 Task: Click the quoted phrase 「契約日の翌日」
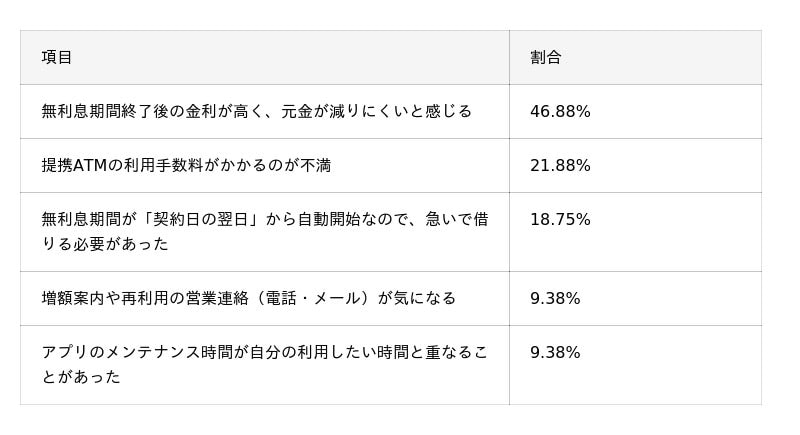click(200, 219)
